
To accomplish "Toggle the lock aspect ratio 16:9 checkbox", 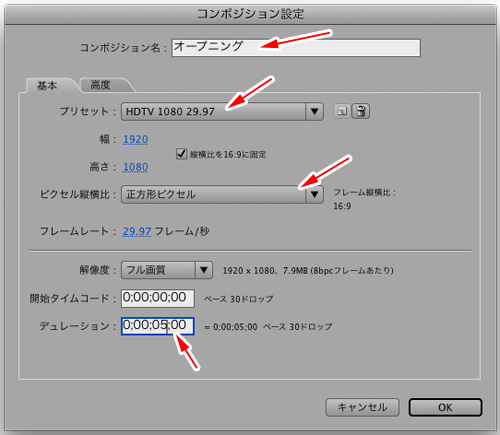I will [181, 154].
